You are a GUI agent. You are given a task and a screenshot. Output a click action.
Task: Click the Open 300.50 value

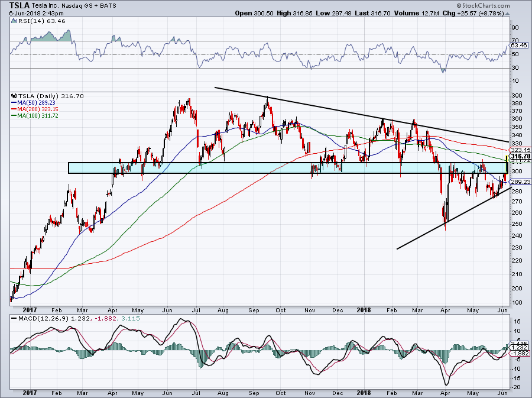tap(255, 13)
